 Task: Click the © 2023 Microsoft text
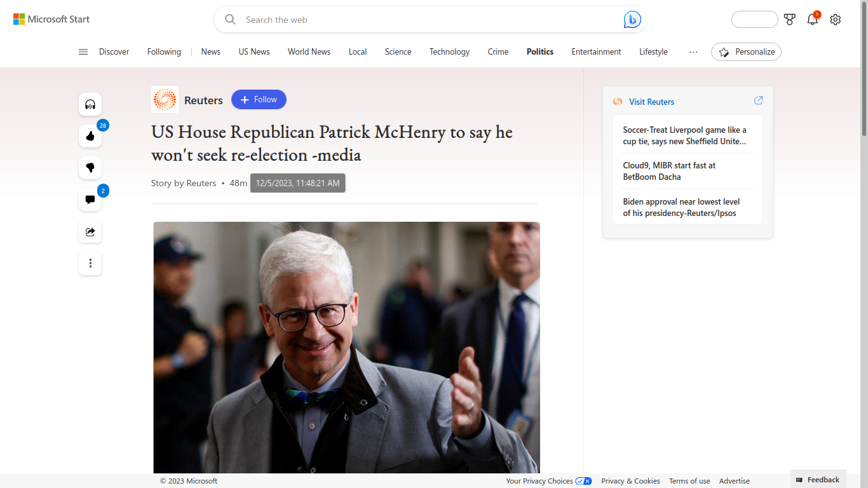[189, 481]
